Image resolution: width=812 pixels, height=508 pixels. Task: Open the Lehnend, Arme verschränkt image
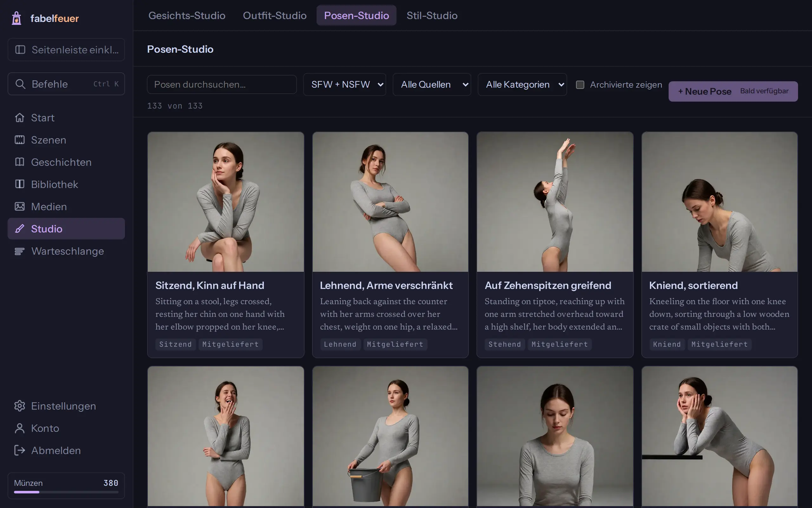click(x=390, y=202)
